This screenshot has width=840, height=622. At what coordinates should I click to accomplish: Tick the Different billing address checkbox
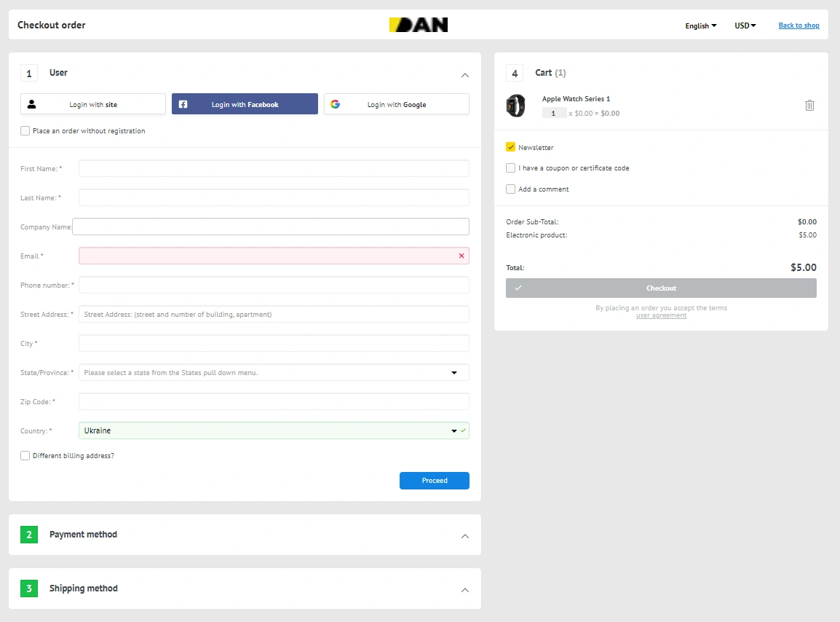click(x=25, y=456)
